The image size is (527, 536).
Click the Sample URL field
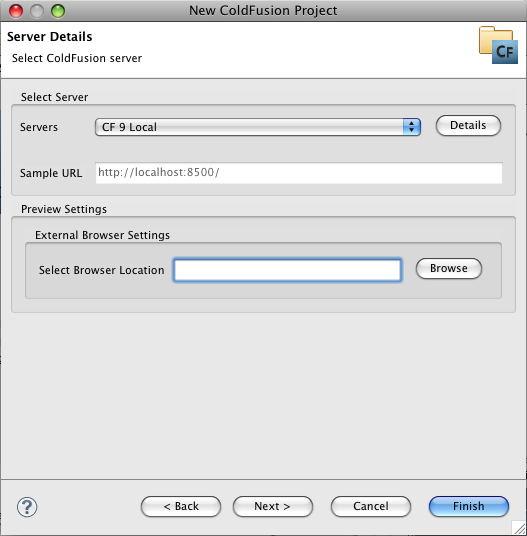[299, 173]
